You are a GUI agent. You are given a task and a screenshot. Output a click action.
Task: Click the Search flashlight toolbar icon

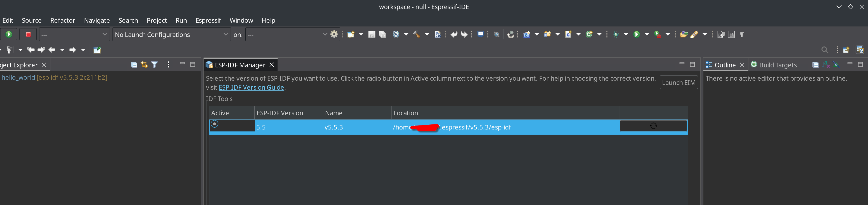694,34
